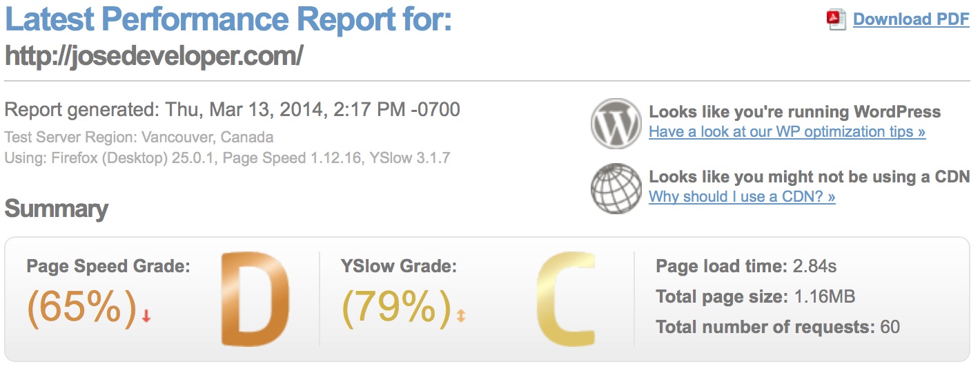This screenshot has height=369, width=980.
Task: Click the orange up-down arrow beside 79%
Action: (461, 316)
